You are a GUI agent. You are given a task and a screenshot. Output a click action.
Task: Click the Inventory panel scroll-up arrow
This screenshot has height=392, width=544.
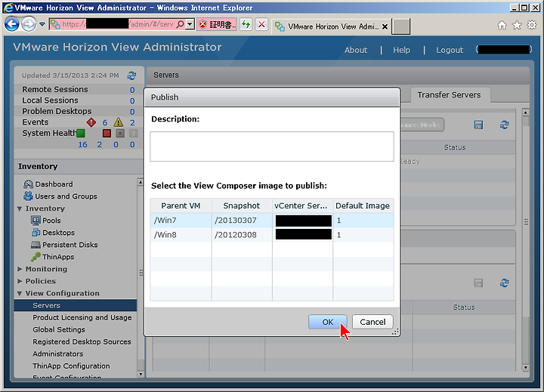coord(141,182)
